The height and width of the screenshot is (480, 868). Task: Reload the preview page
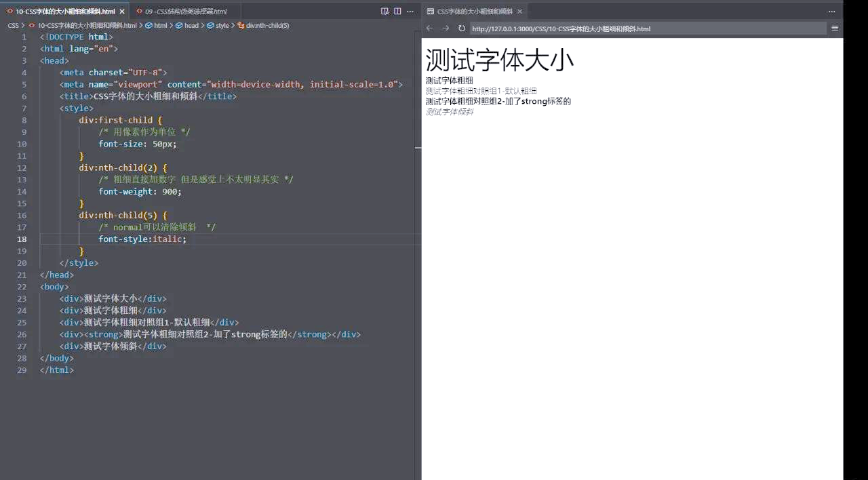[x=462, y=28]
